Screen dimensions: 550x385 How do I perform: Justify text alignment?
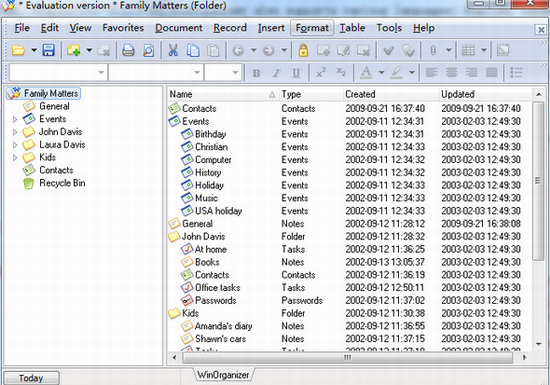tap(491, 73)
